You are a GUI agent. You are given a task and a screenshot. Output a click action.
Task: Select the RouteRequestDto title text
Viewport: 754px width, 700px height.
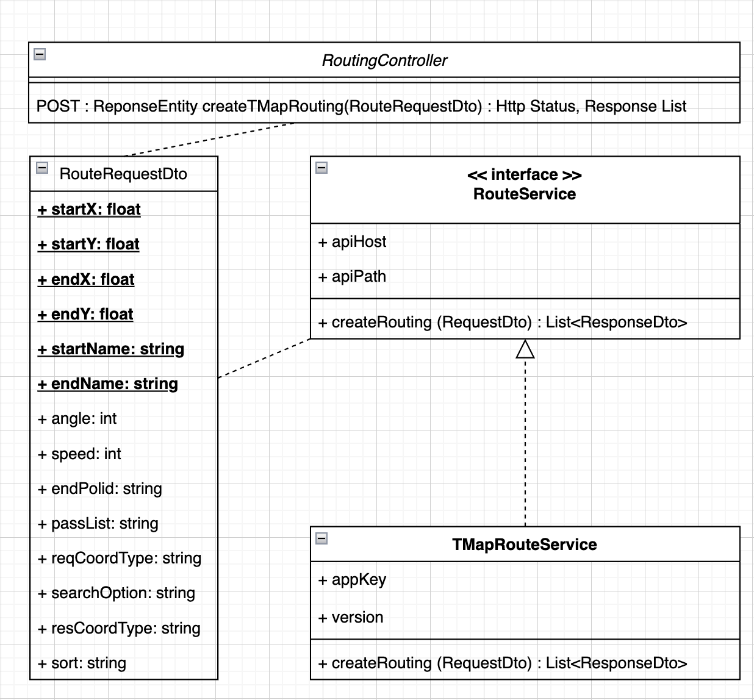[123, 174]
